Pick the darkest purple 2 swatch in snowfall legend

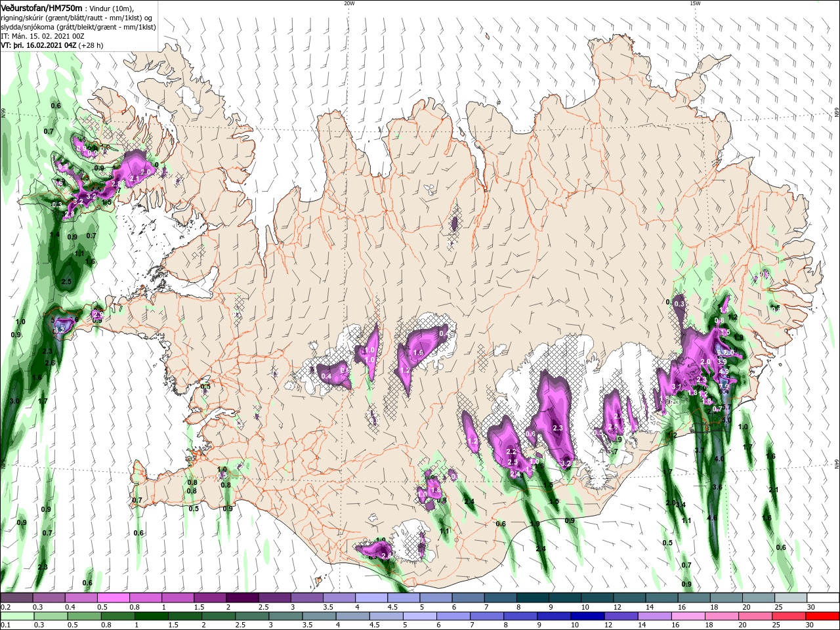tap(241, 598)
